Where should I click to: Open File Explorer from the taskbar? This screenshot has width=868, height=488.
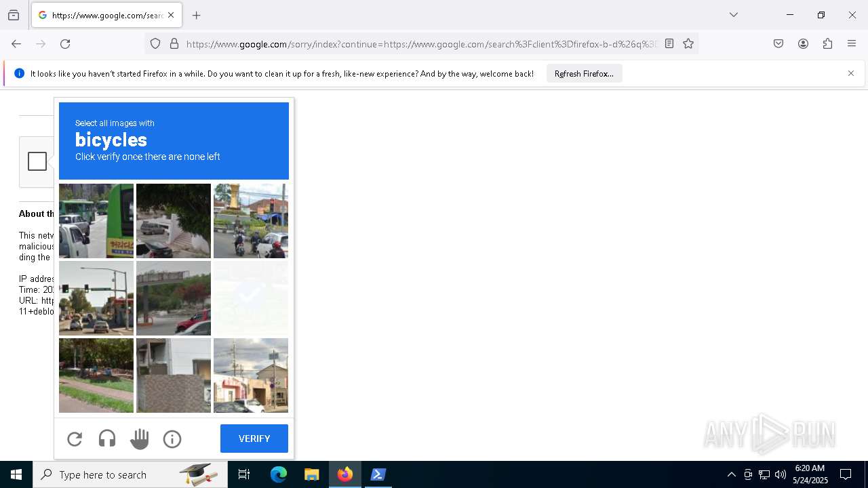311,474
